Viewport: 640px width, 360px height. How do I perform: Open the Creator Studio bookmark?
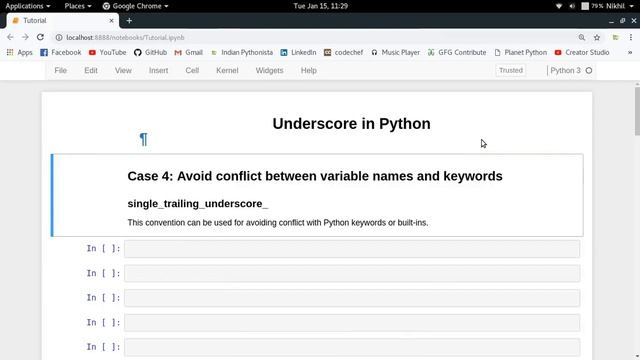click(582, 52)
